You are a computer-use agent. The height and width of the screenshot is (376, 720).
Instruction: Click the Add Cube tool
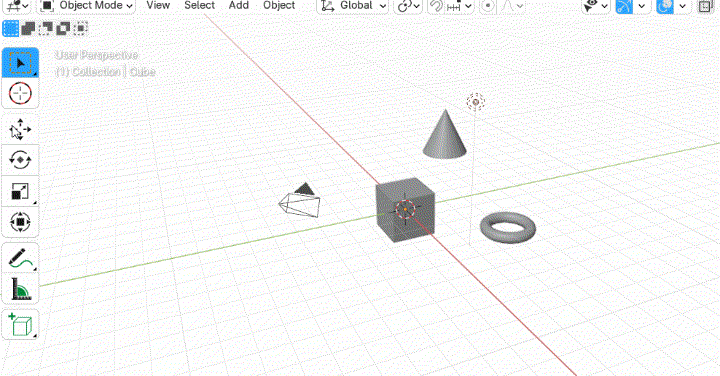point(20,325)
